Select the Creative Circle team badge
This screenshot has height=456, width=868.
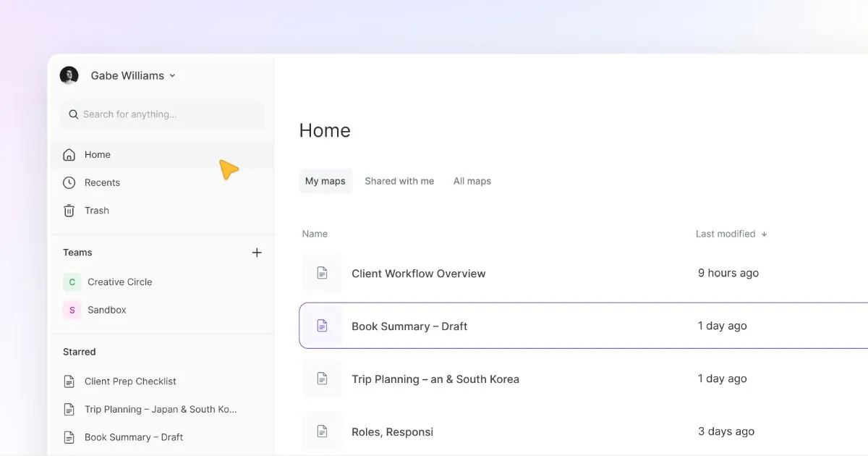pos(72,282)
